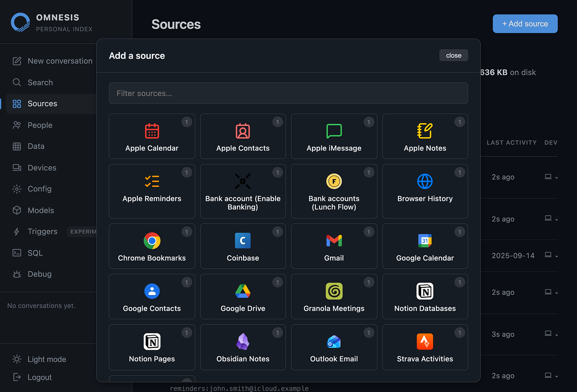The height and width of the screenshot is (392, 577).
Task: Click the reminders:john.smith@icloud.example text
Action: (x=239, y=388)
